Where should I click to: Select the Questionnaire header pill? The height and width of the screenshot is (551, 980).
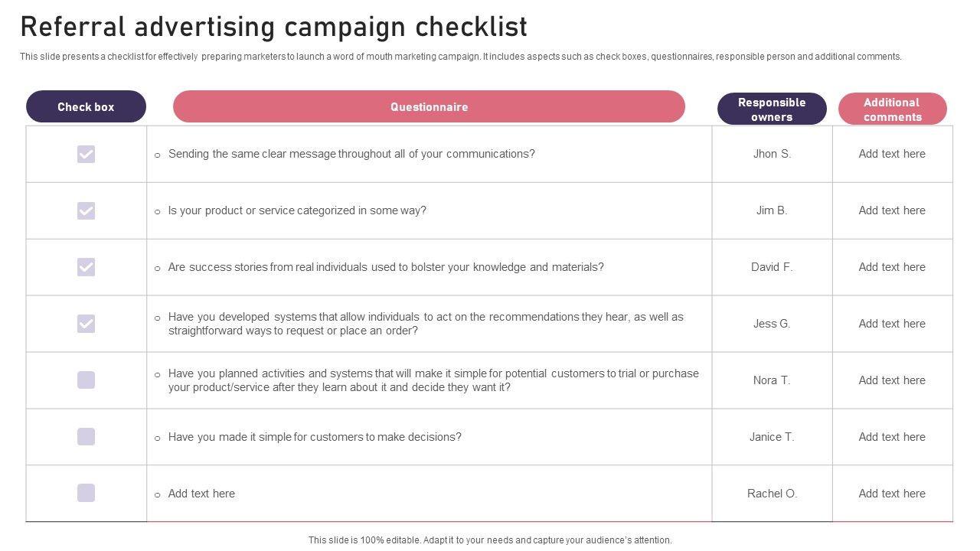(429, 107)
